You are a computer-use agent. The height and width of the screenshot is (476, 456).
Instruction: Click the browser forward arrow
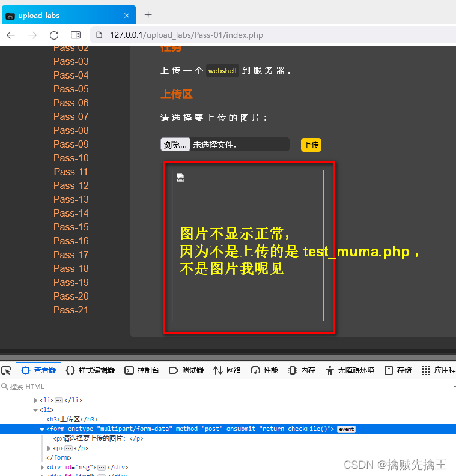[x=32, y=35]
